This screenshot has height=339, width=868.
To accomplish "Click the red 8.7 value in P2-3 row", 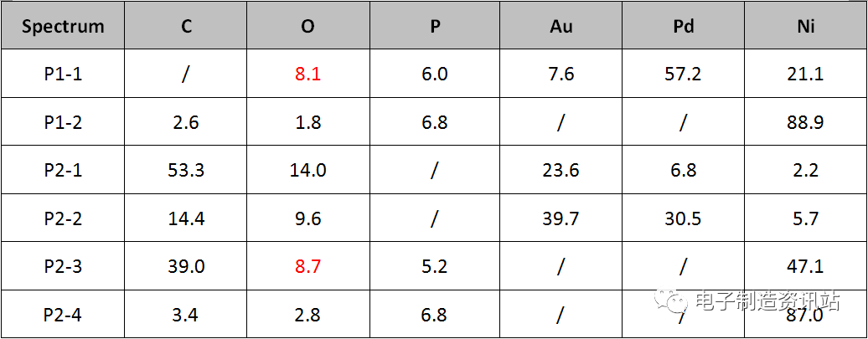I will [x=307, y=266].
